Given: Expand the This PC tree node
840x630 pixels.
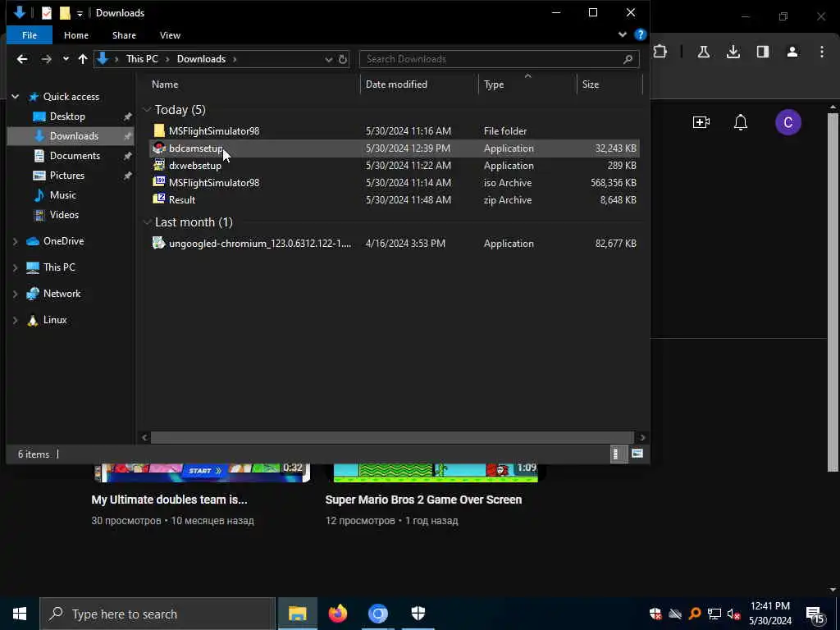Looking at the screenshot, I should [x=15, y=267].
